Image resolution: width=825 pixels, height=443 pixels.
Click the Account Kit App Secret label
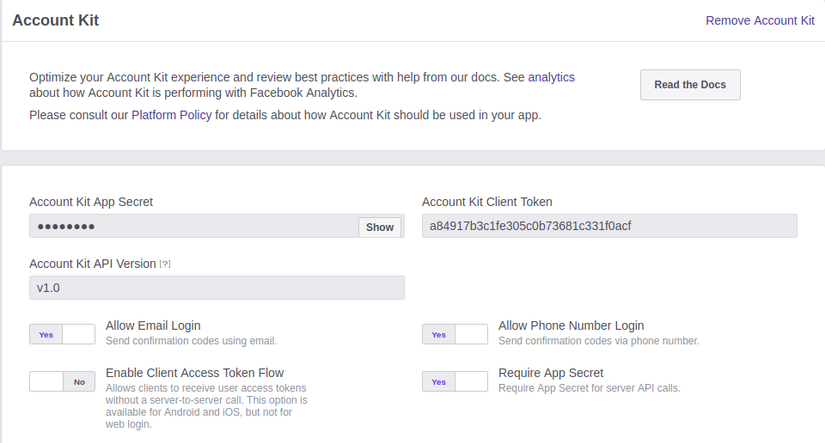click(91, 202)
